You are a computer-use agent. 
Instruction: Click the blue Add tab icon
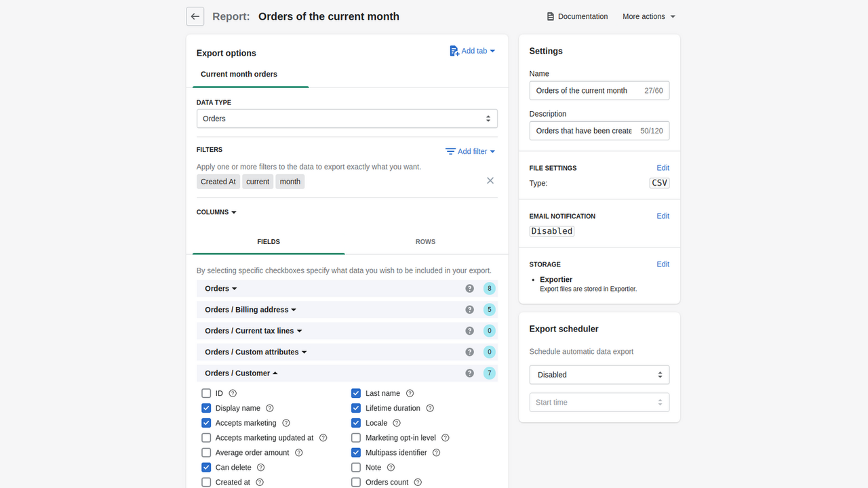[453, 50]
